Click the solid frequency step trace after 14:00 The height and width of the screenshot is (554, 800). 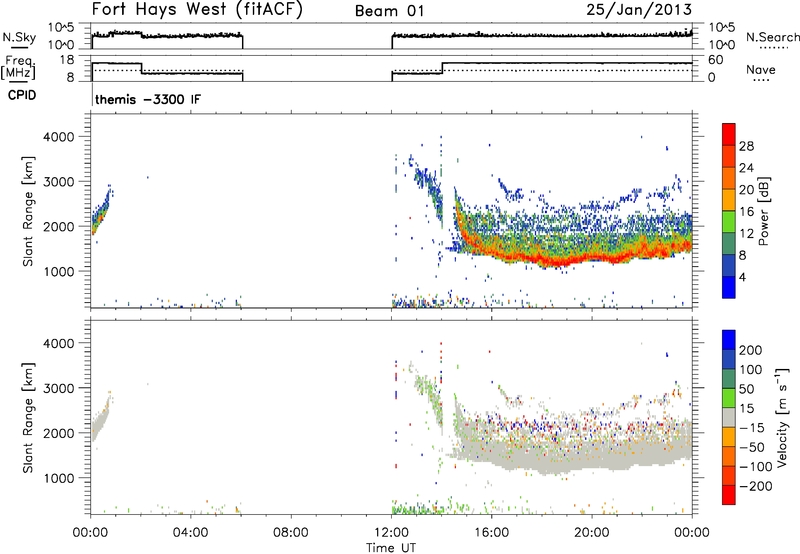566,63
